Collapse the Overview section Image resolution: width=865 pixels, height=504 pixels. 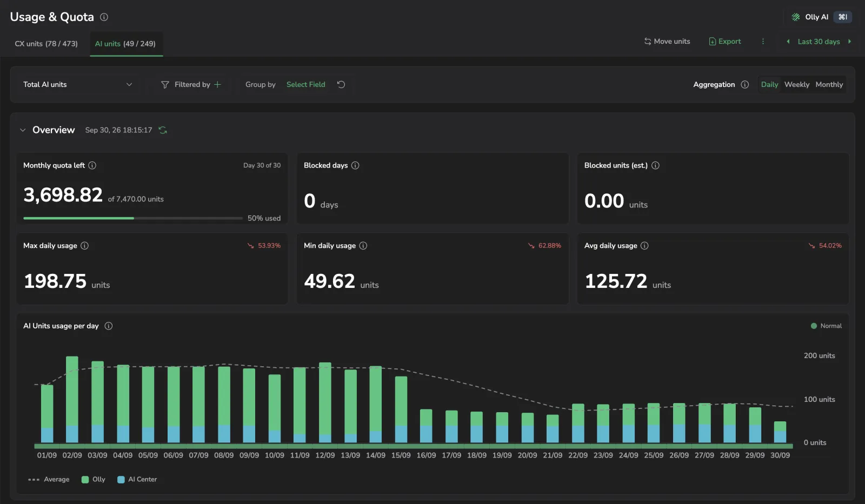pyautogui.click(x=23, y=130)
